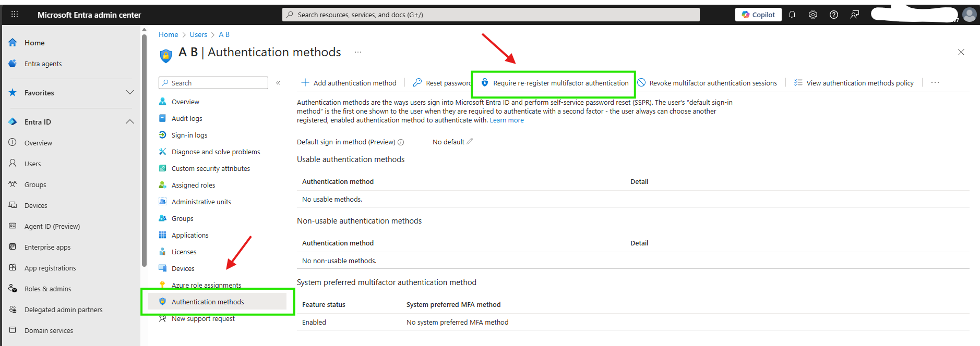Open Applications in the user menu
The width and height of the screenshot is (980, 346).
click(x=190, y=235)
